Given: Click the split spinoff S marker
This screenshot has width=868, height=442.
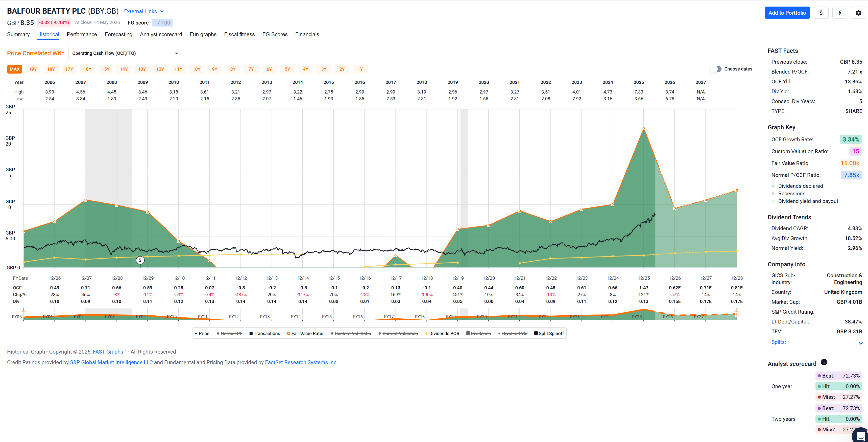Looking at the screenshot, I should 140,260.
